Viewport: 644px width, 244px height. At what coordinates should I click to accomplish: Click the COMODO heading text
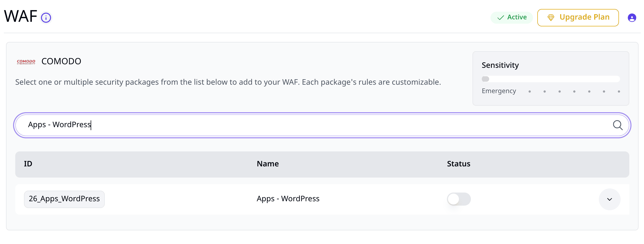click(61, 62)
